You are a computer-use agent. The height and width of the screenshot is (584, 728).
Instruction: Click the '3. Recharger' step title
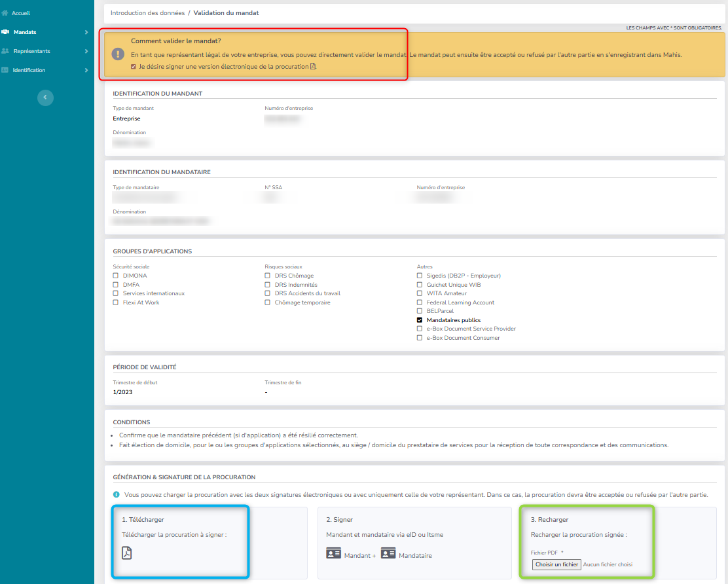tap(550, 519)
